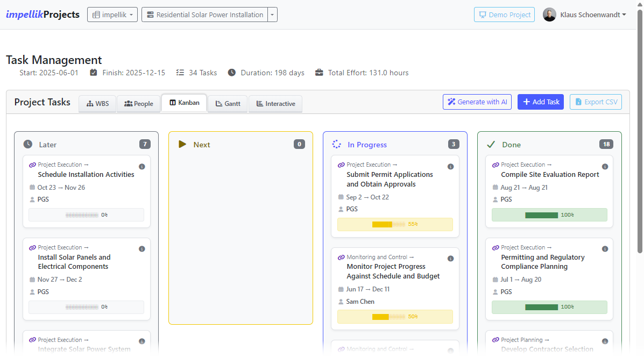Click the page vertical scrollbar

point(640,131)
